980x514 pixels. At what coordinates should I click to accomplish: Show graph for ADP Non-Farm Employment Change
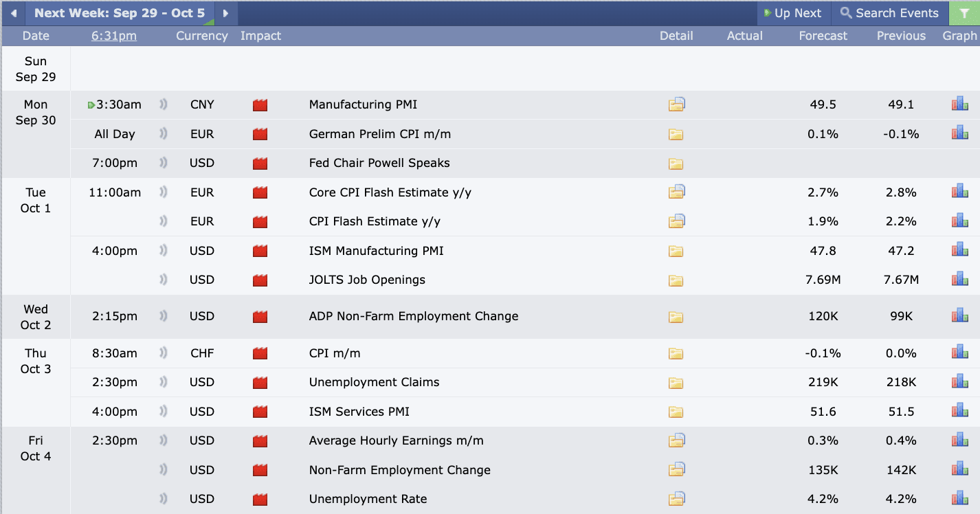tap(959, 316)
